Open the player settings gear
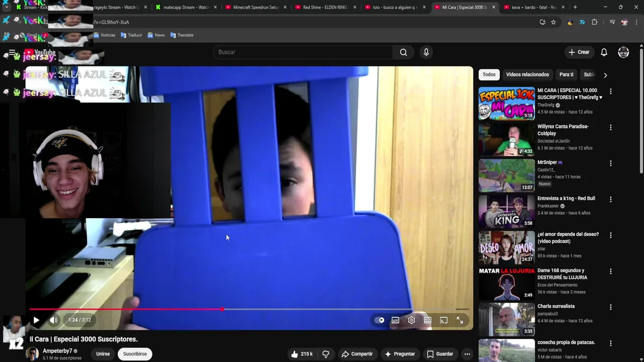Image resolution: width=644 pixels, height=362 pixels. point(412,320)
